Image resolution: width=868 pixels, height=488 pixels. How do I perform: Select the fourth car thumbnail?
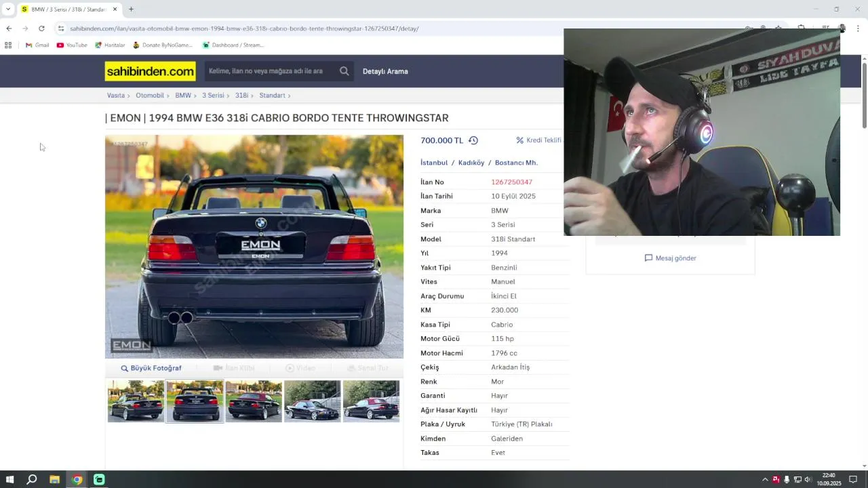(x=313, y=401)
